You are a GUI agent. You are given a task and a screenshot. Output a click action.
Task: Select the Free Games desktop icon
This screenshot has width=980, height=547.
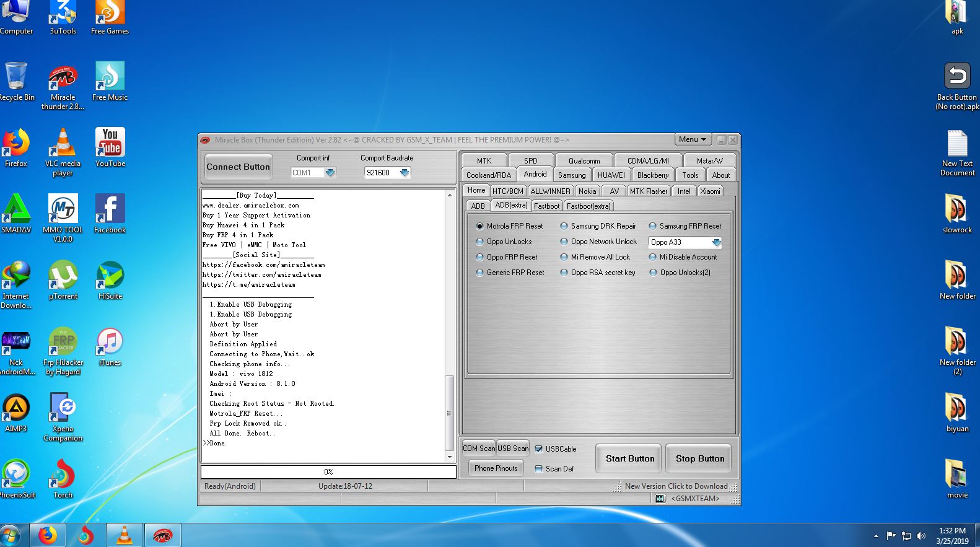tap(110, 17)
